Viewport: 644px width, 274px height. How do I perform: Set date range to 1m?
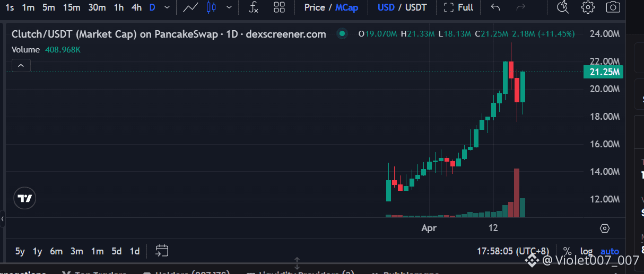pyautogui.click(x=97, y=251)
